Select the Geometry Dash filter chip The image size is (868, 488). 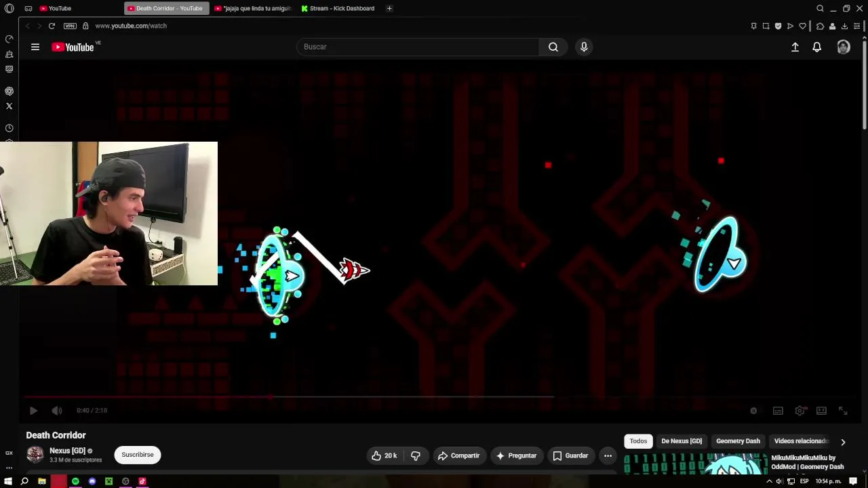click(738, 441)
